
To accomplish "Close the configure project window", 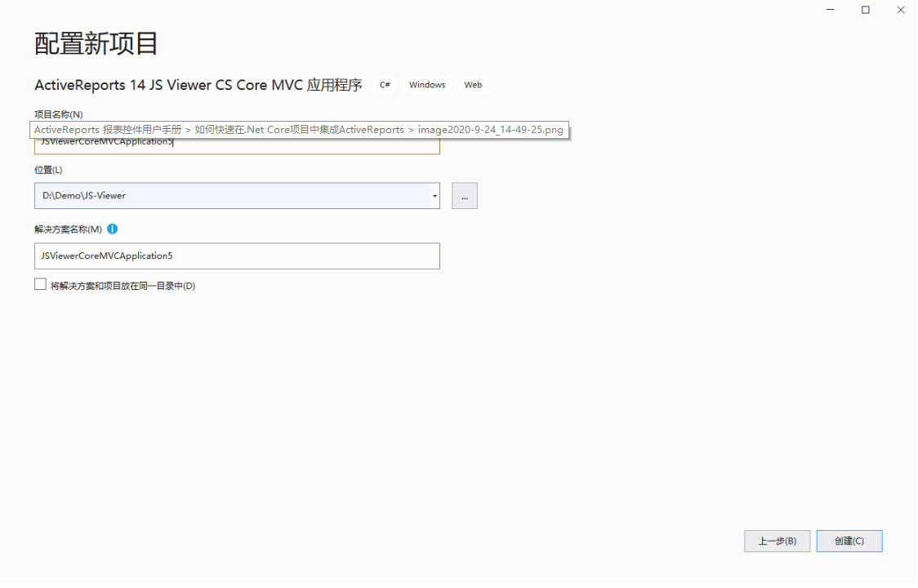I will [900, 10].
